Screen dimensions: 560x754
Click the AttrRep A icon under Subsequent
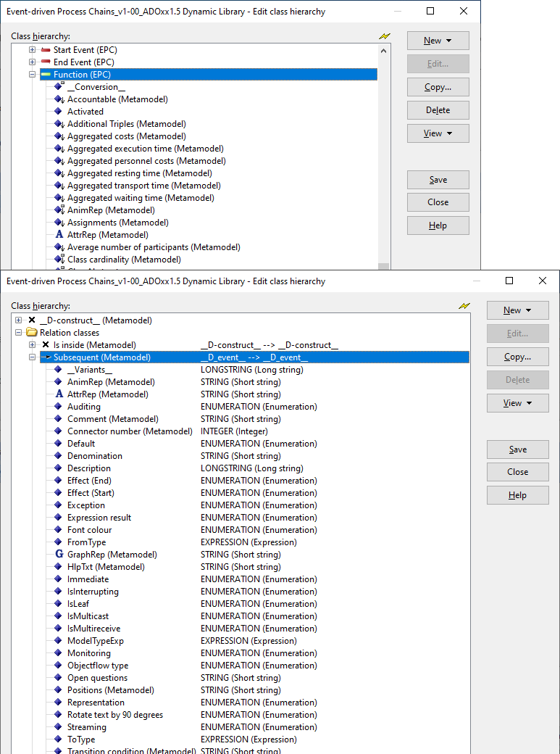click(x=59, y=394)
